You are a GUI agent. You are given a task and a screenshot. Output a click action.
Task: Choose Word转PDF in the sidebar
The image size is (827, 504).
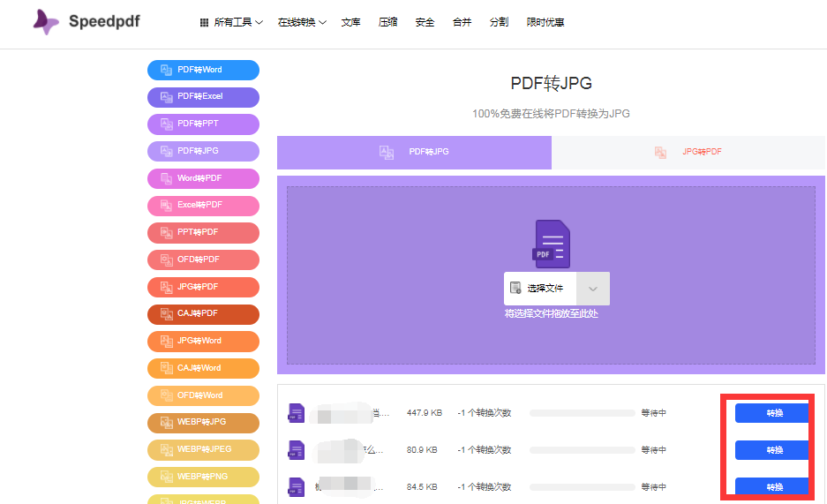click(203, 178)
